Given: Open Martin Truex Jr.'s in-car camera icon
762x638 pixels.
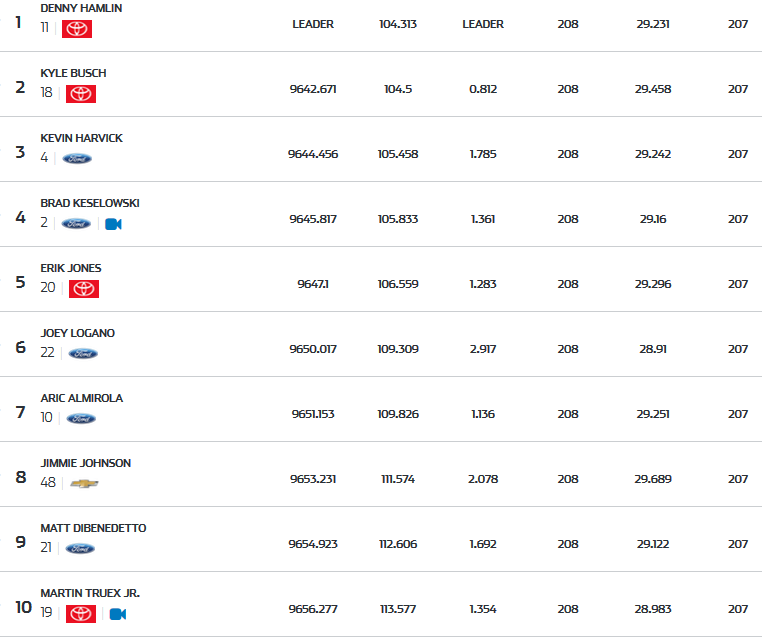Looking at the screenshot, I should (x=117, y=614).
